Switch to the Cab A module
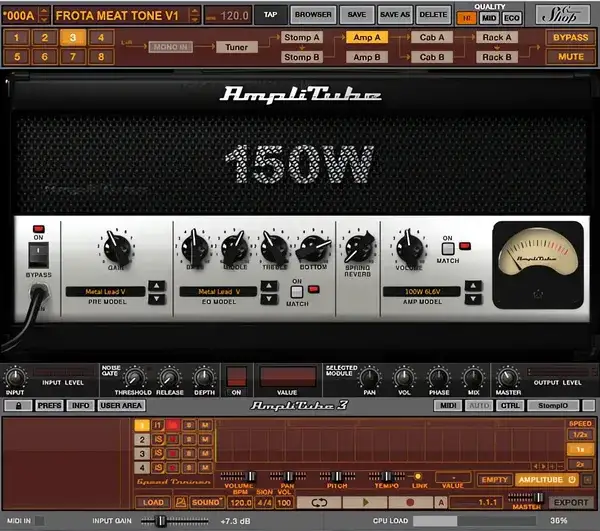 [x=432, y=37]
